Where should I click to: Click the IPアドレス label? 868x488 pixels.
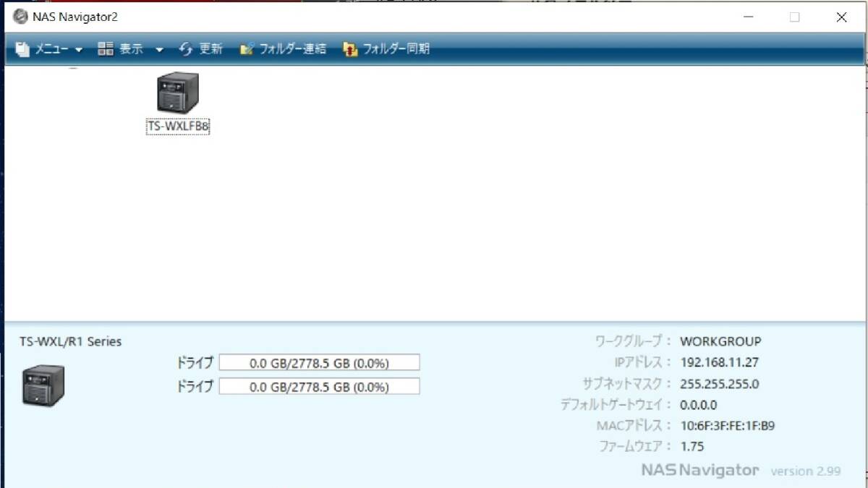[x=643, y=362]
